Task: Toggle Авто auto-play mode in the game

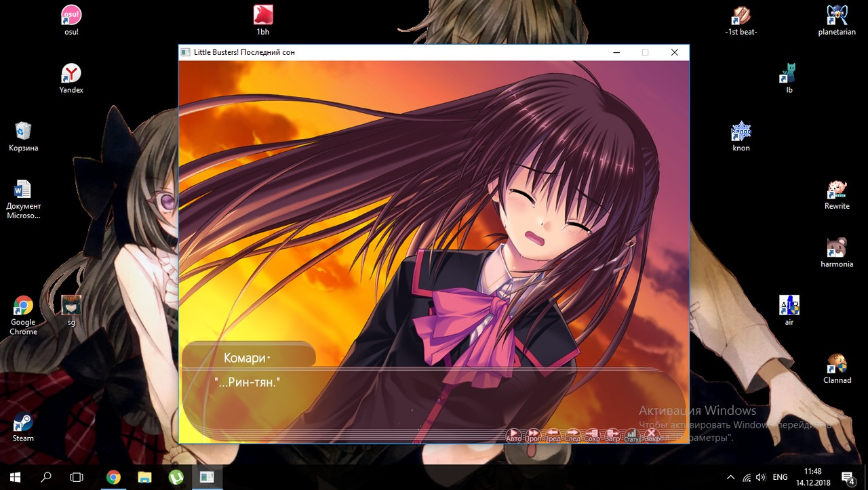Action: click(514, 434)
